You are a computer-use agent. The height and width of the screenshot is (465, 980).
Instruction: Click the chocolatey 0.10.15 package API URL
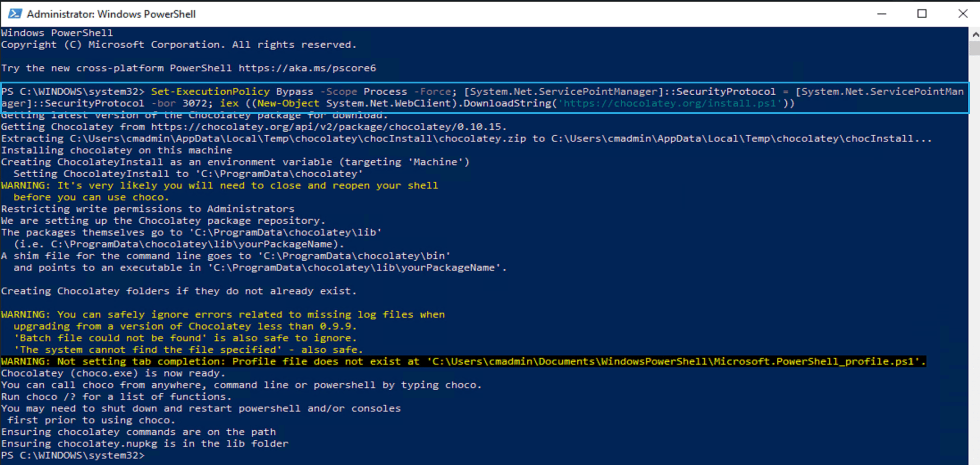pyautogui.click(x=328, y=127)
